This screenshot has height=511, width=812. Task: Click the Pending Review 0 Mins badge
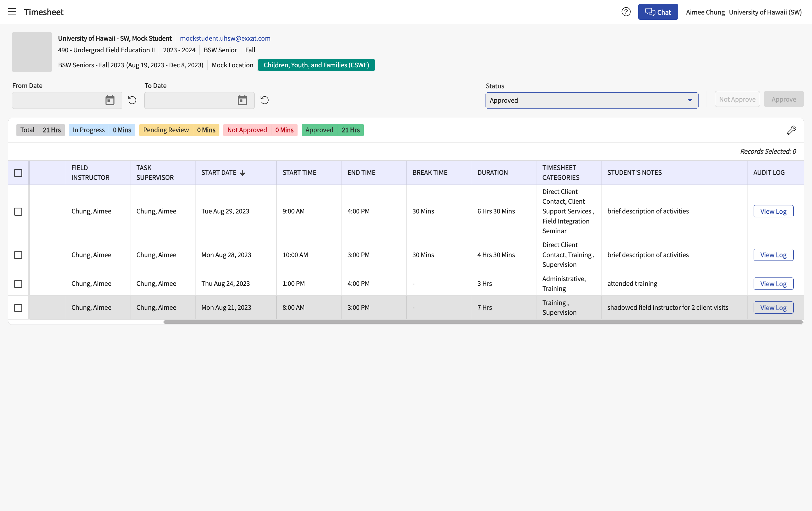pyautogui.click(x=179, y=130)
